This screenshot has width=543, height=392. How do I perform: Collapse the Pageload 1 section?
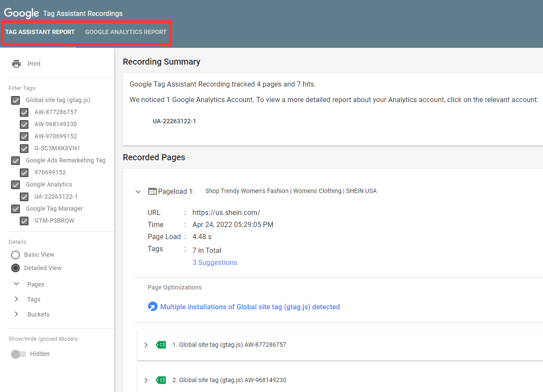click(138, 191)
